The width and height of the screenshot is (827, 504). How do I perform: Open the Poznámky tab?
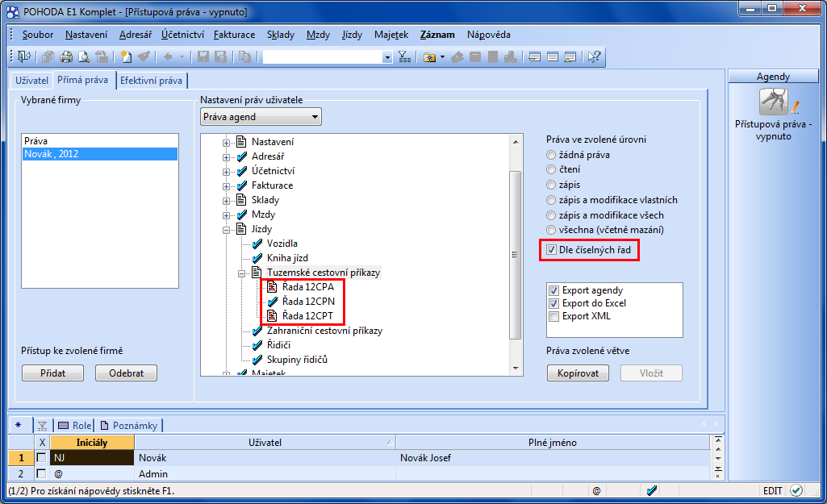(129, 426)
